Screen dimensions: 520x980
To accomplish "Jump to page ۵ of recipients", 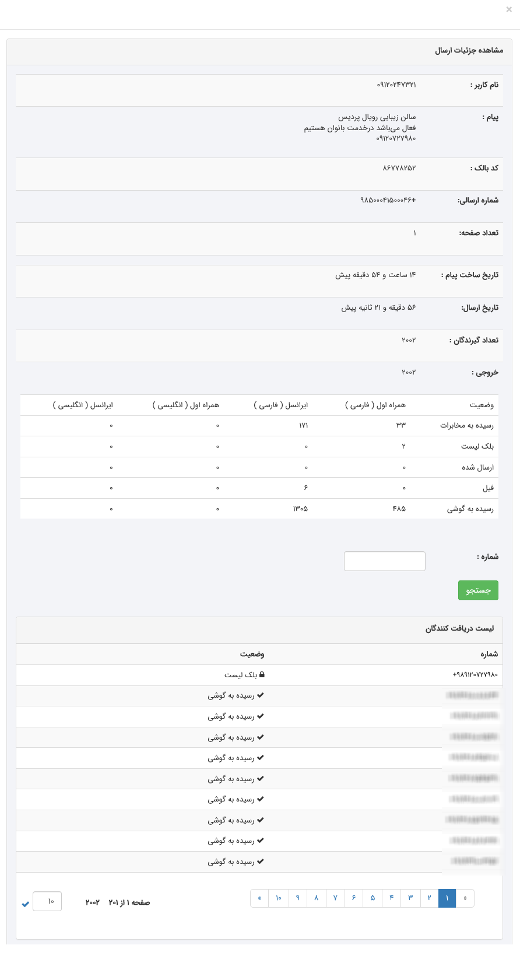I will click(x=373, y=898).
